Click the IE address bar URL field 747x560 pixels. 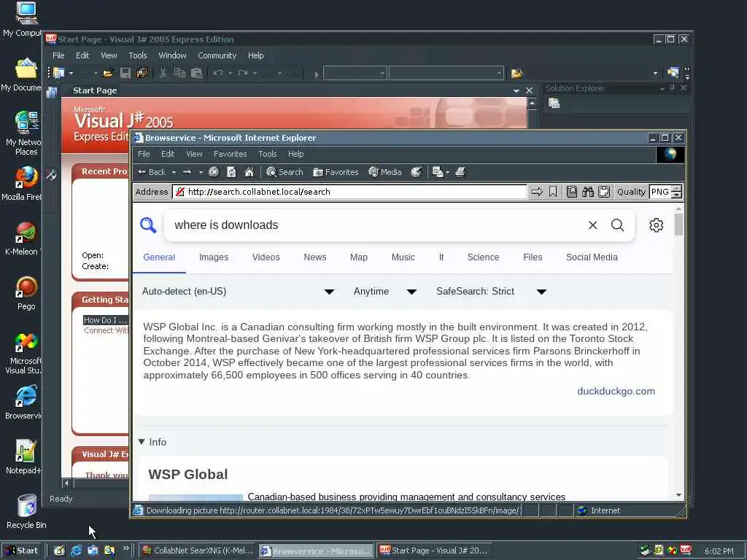pos(350,192)
